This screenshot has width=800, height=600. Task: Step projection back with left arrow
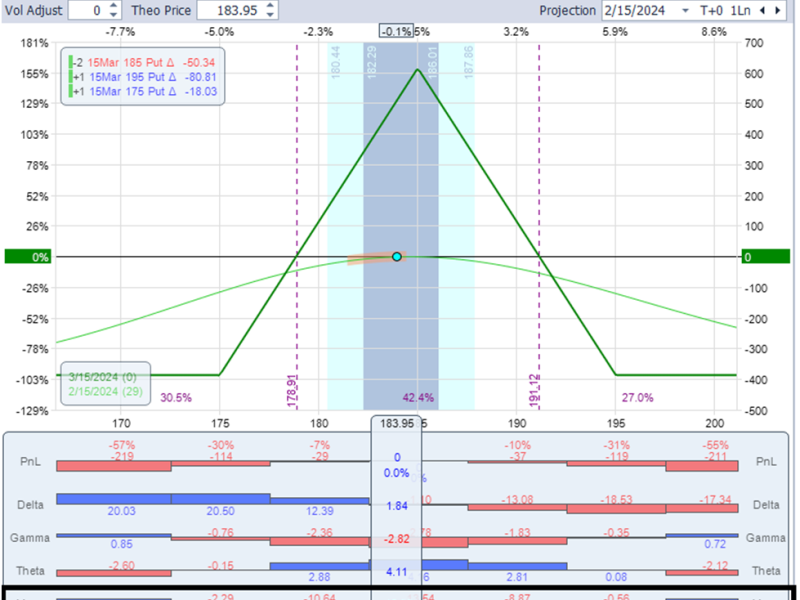click(x=764, y=10)
